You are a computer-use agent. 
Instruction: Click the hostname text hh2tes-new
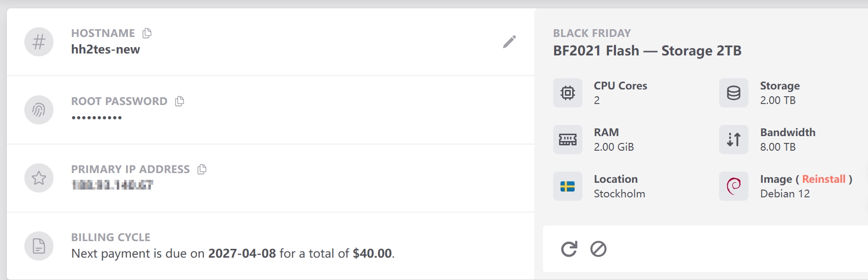(x=106, y=50)
